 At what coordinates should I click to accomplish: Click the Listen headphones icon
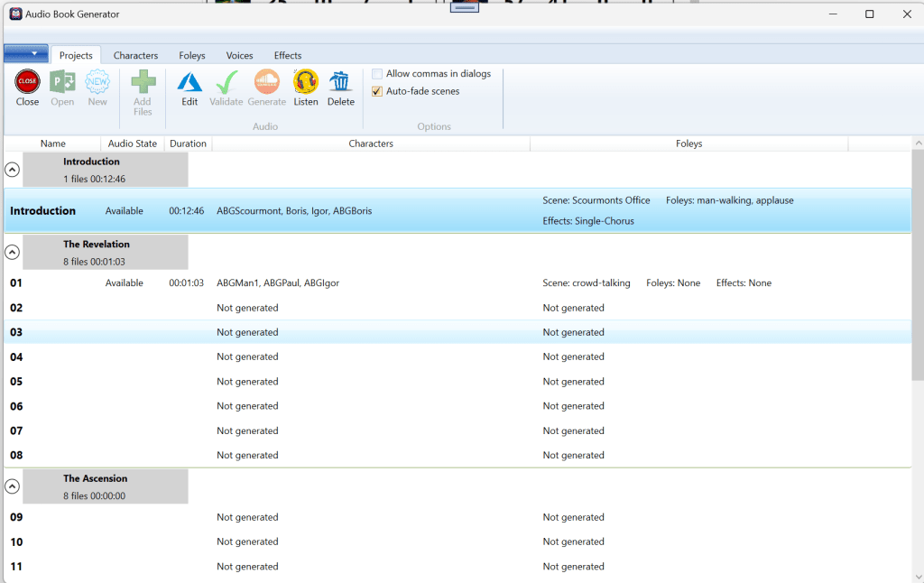coord(306,82)
